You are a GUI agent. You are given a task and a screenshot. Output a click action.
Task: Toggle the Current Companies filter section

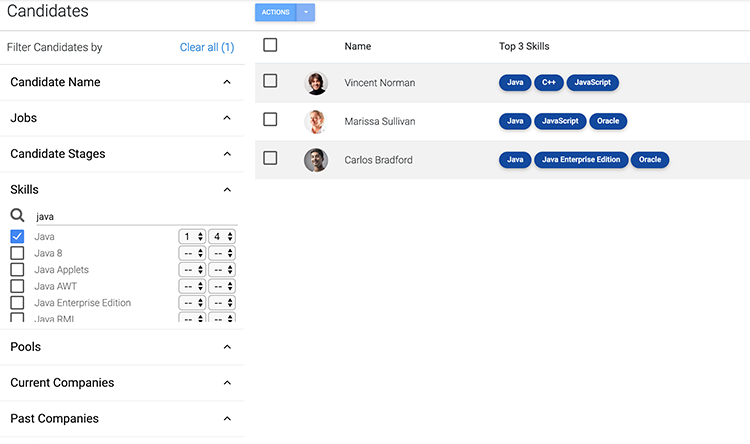coord(227,383)
